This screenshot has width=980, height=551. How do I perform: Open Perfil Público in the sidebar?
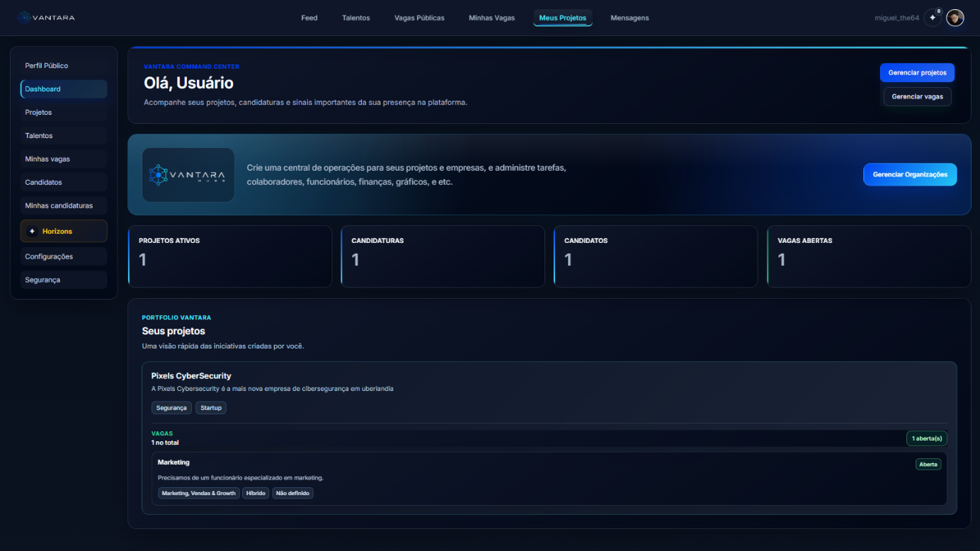pyautogui.click(x=64, y=66)
